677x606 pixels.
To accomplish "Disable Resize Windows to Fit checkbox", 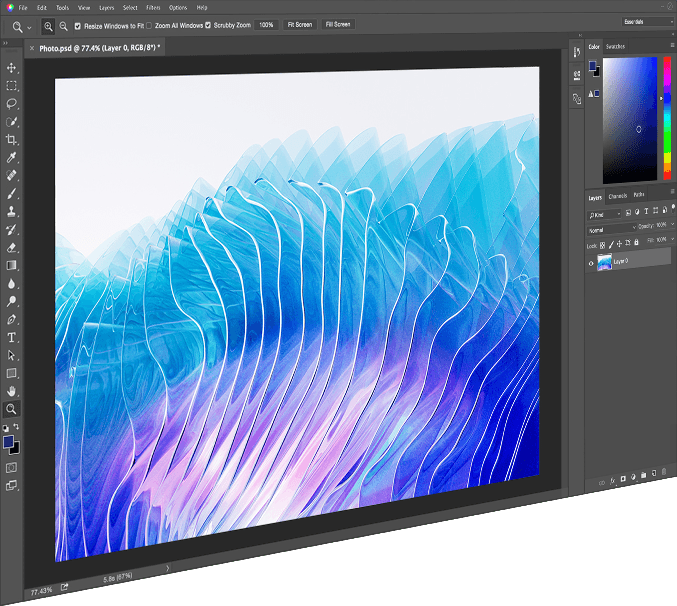I will [x=78, y=26].
